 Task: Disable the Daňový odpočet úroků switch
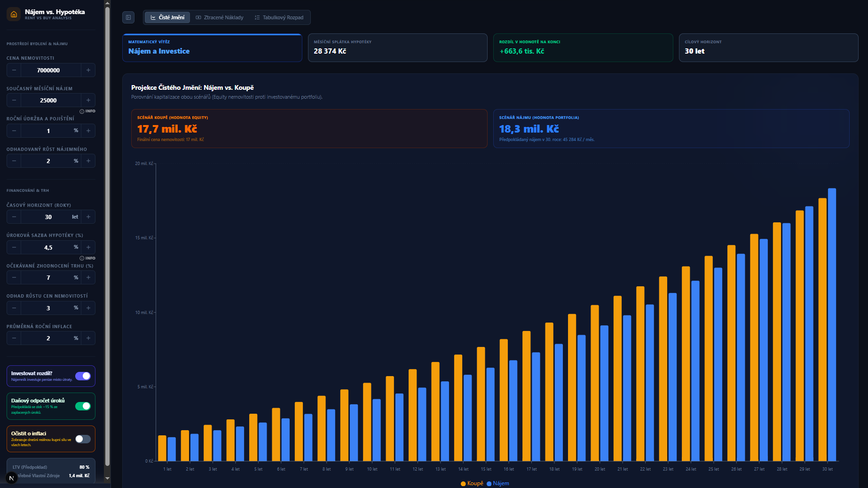coord(83,406)
